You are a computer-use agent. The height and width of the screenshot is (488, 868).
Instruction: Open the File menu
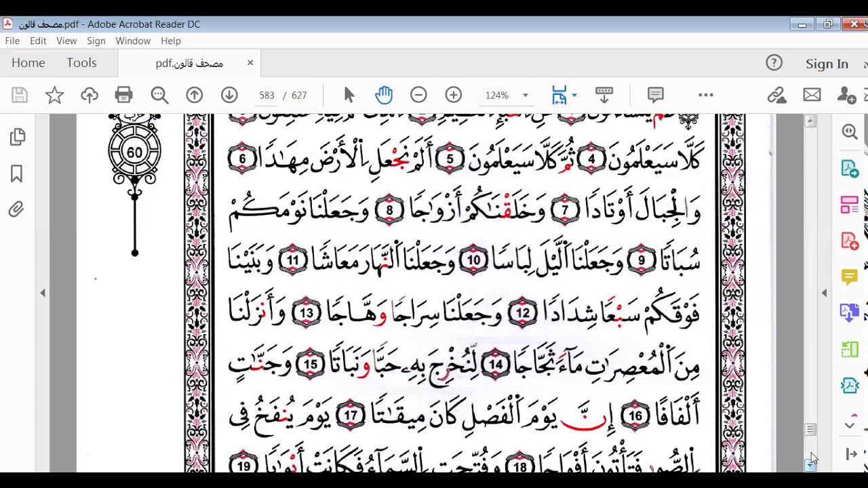point(12,41)
